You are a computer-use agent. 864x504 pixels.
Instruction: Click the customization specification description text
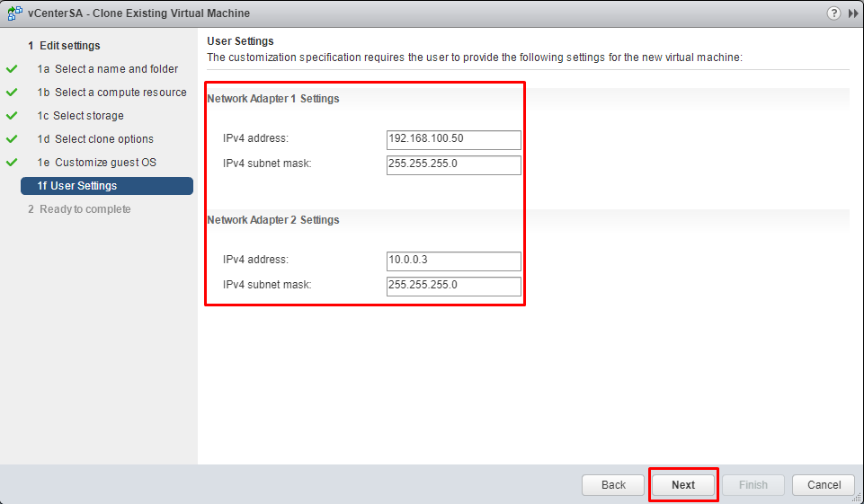click(x=475, y=57)
